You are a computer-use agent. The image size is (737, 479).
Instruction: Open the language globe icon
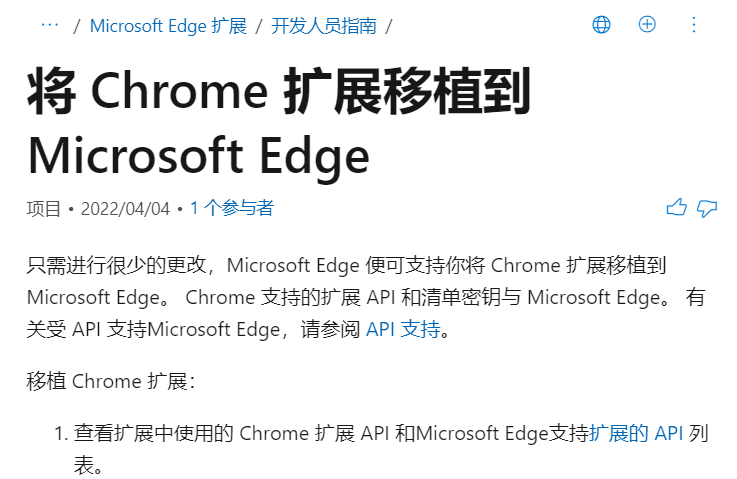point(601,24)
